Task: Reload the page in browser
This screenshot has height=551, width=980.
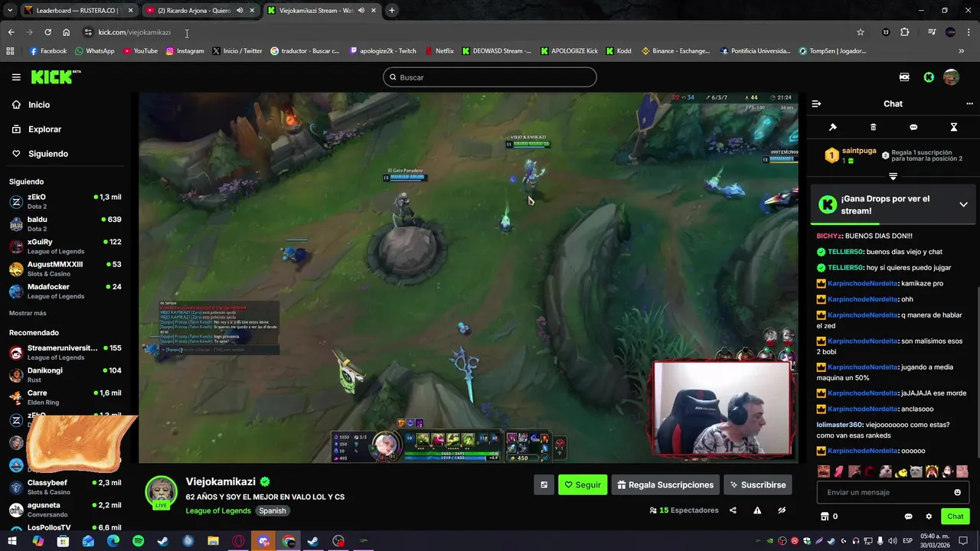Action: 47,32
